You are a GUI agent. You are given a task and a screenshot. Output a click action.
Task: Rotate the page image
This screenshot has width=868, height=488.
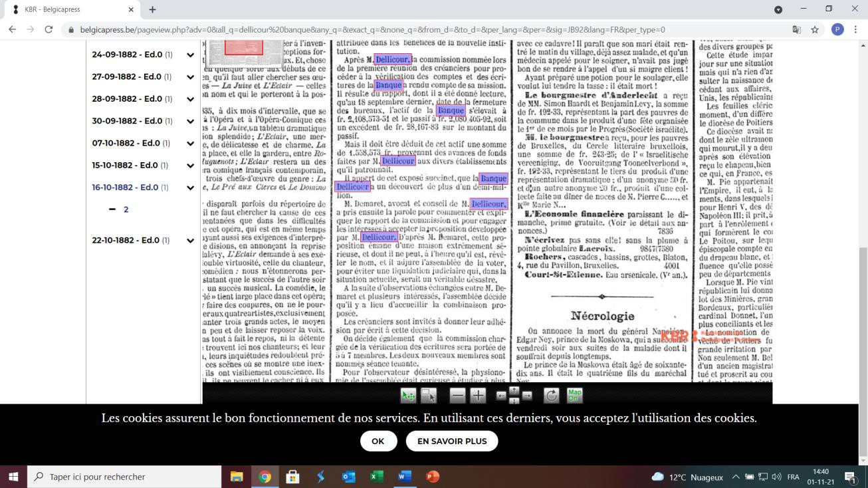tap(551, 396)
